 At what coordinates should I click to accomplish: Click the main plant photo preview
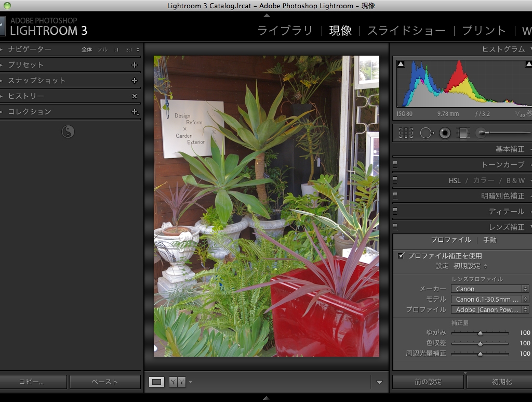[x=267, y=206]
